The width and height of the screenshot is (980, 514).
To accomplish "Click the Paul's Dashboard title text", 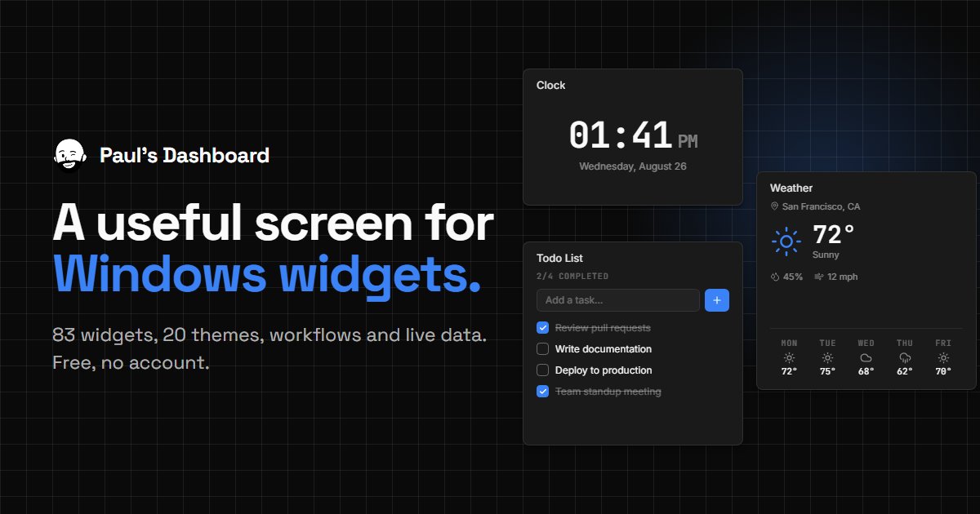I will click(185, 155).
